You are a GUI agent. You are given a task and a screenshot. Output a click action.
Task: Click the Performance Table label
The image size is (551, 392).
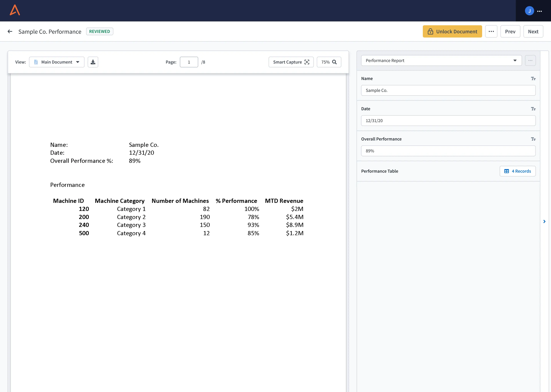(379, 171)
